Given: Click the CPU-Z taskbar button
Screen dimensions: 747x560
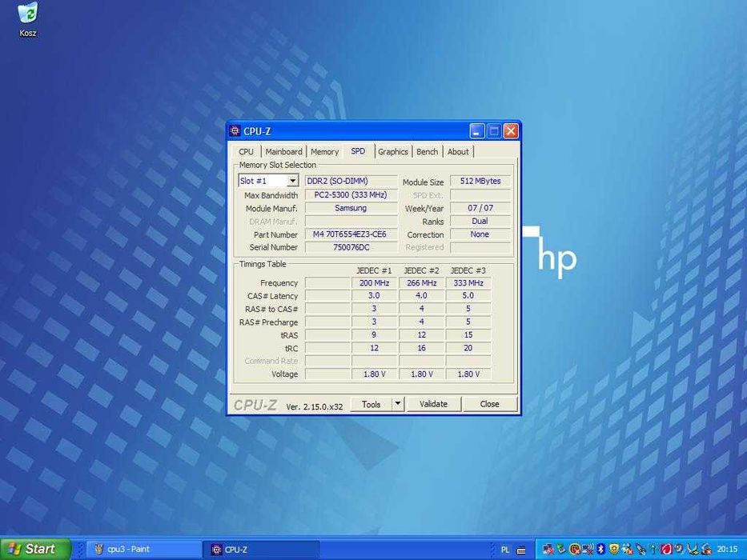Looking at the screenshot, I should (261, 550).
